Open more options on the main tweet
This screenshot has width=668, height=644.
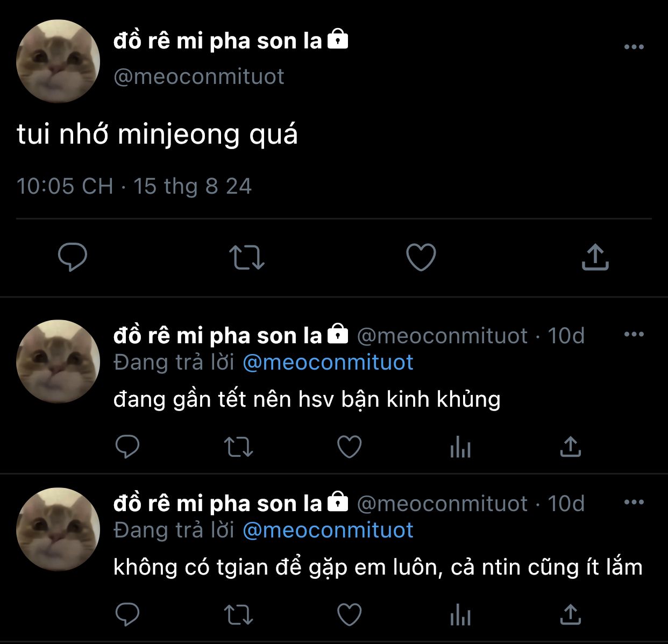[x=634, y=47]
